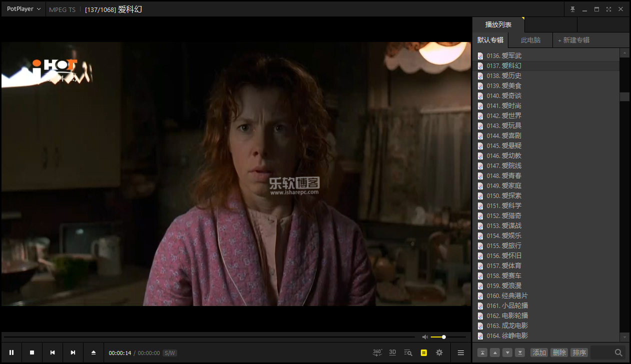The height and width of the screenshot is (364, 631).
Task: Open the hamburger main menu
Action: point(461,352)
